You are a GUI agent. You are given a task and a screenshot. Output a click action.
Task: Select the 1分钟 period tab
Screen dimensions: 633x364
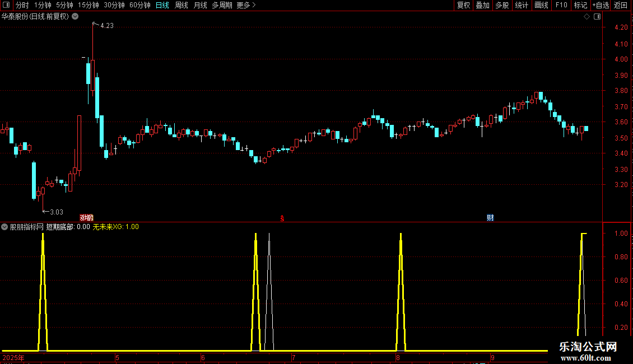pos(43,5)
